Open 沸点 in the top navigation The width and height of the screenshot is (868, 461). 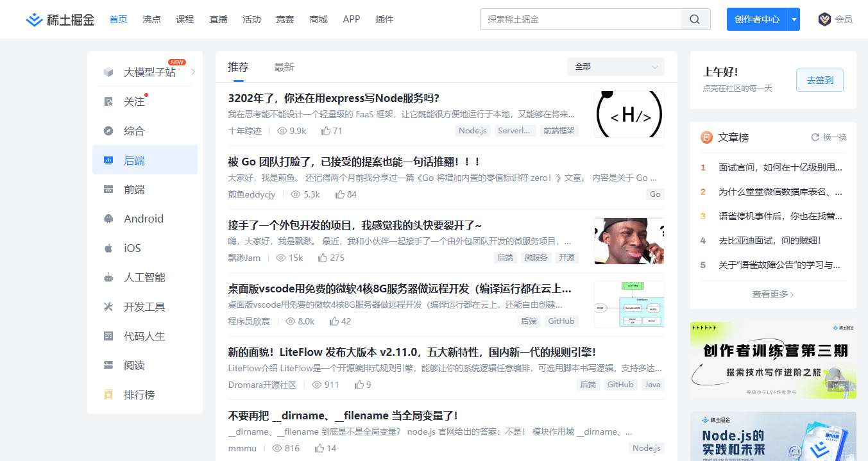click(x=151, y=19)
